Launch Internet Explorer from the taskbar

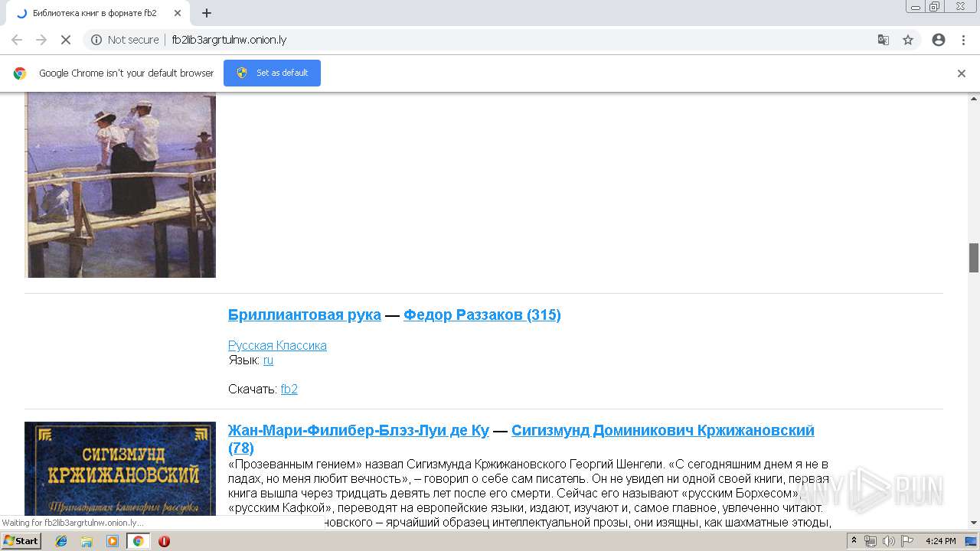click(61, 541)
